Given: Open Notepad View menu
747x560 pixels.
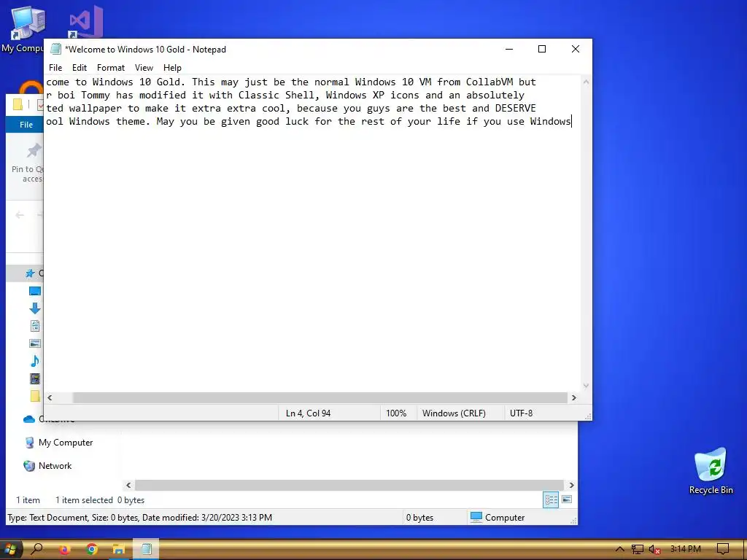Looking at the screenshot, I should [x=144, y=68].
